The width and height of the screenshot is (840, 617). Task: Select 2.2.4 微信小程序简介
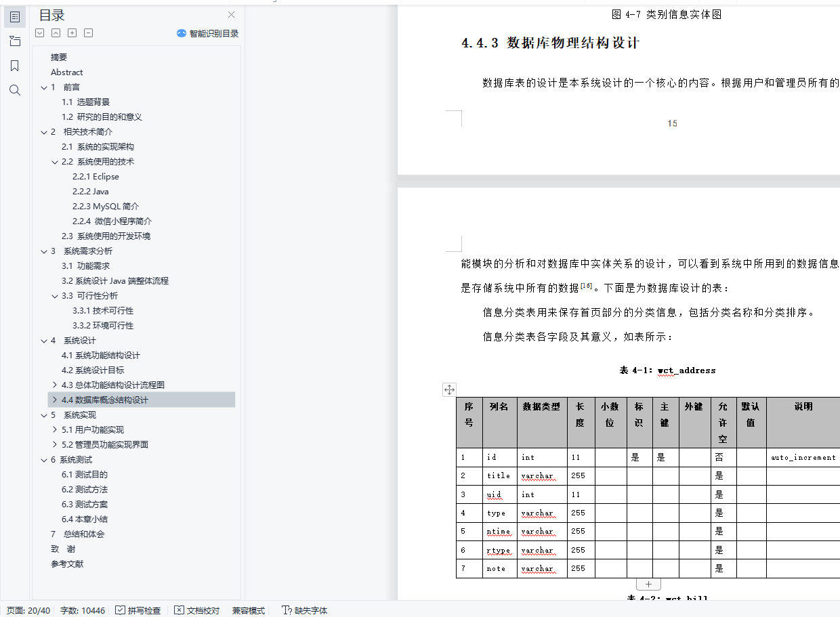[x=112, y=221]
